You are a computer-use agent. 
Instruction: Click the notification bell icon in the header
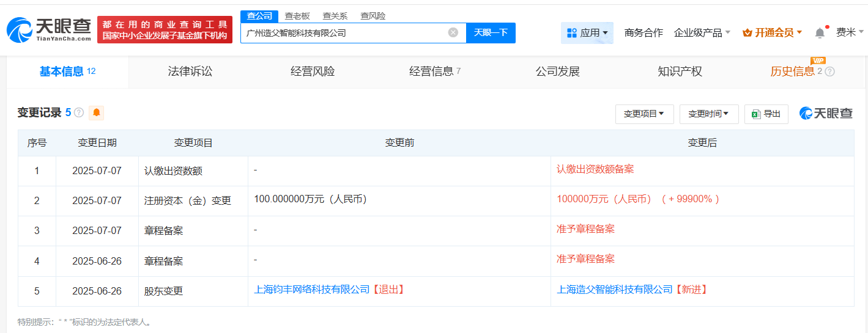coord(820,32)
